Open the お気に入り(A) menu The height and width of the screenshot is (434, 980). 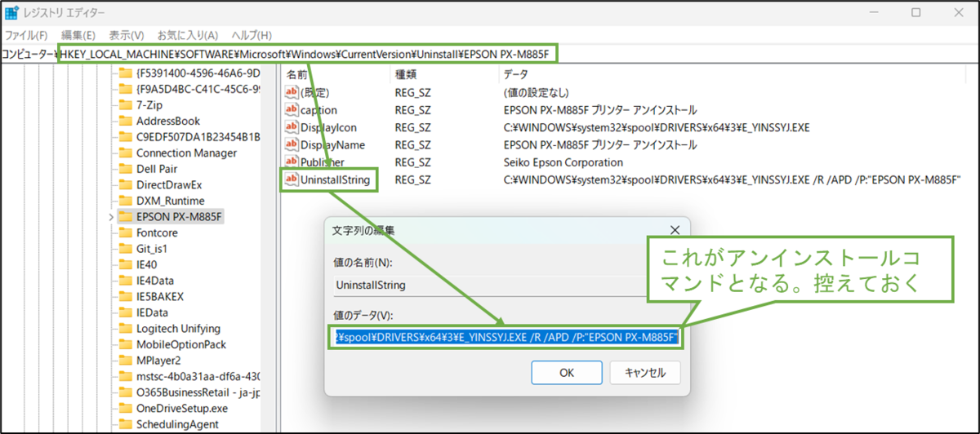click(x=188, y=35)
